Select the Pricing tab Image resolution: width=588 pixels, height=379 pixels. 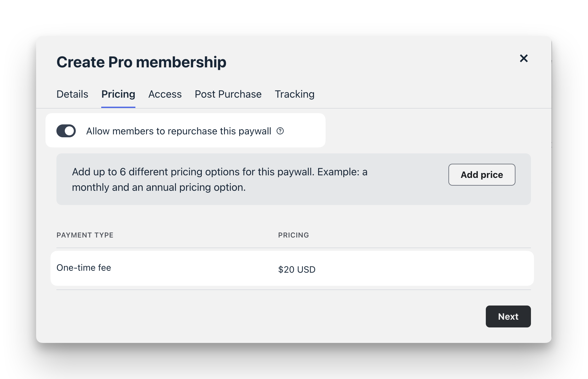[118, 94]
